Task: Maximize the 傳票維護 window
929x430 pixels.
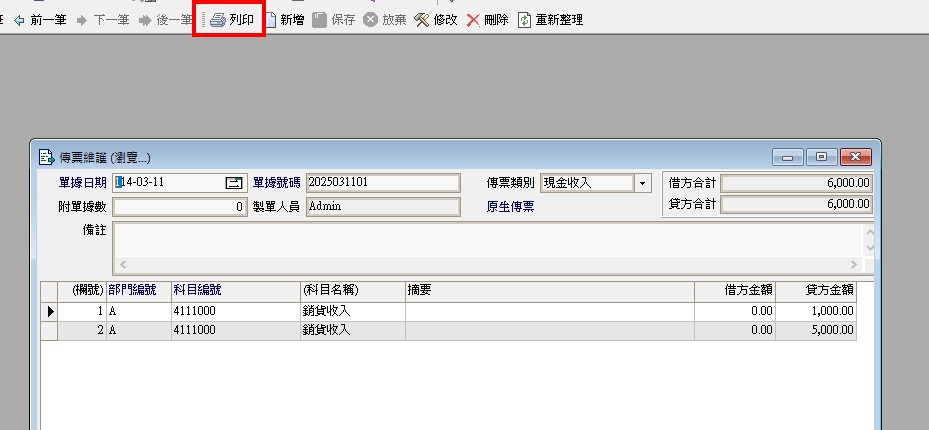Action: 822,157
